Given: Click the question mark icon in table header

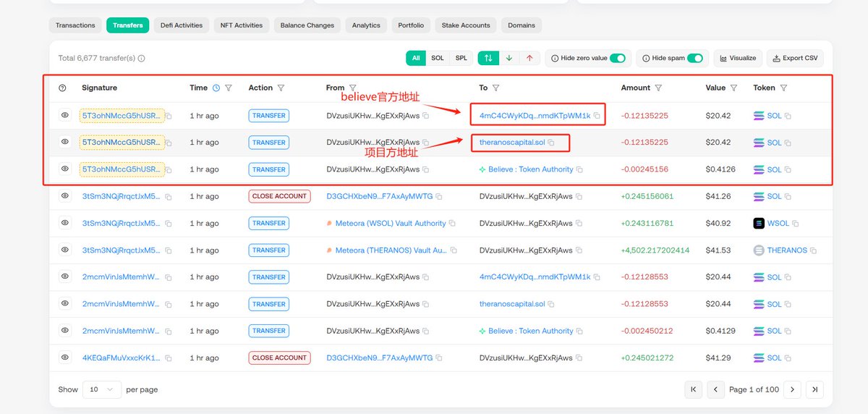Looking at the screenshot, I should coord(62,88).
